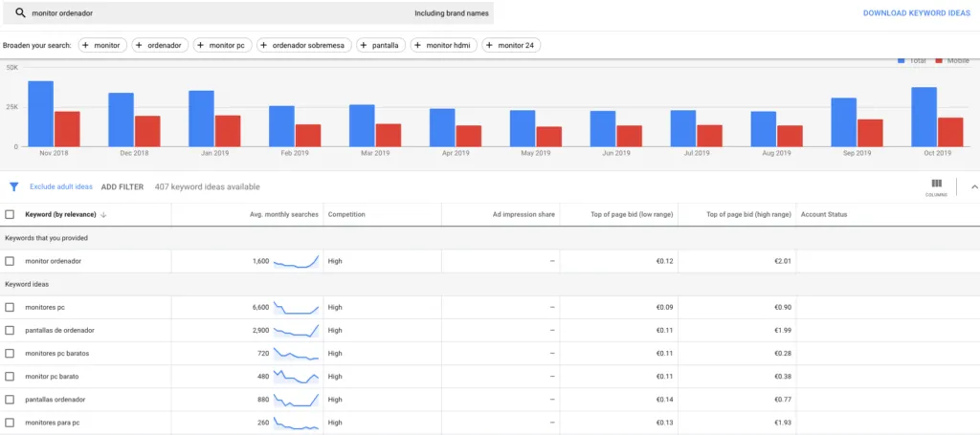Sort by Competition column header
The height and width of the screenshot is (435, 980).
(x=346, y=215)
